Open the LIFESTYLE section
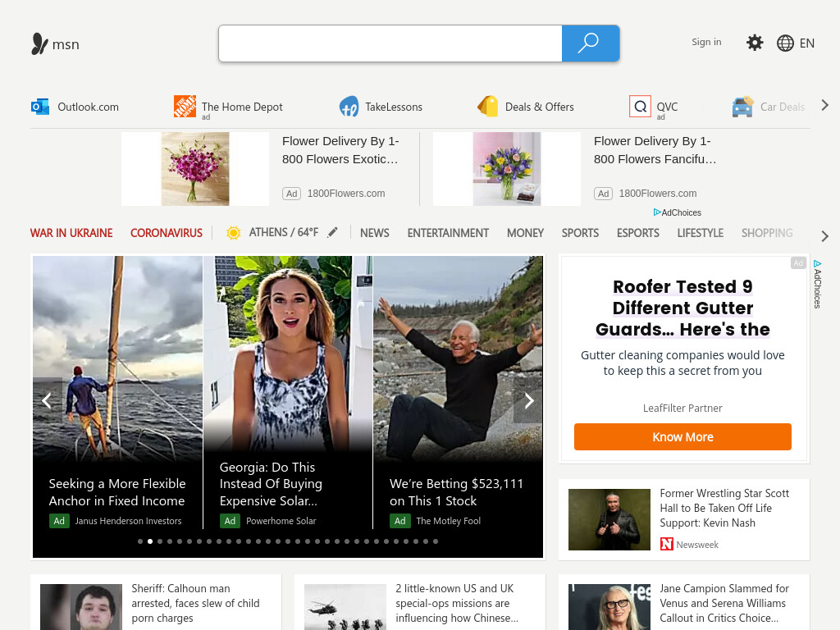 coord(701,233)
